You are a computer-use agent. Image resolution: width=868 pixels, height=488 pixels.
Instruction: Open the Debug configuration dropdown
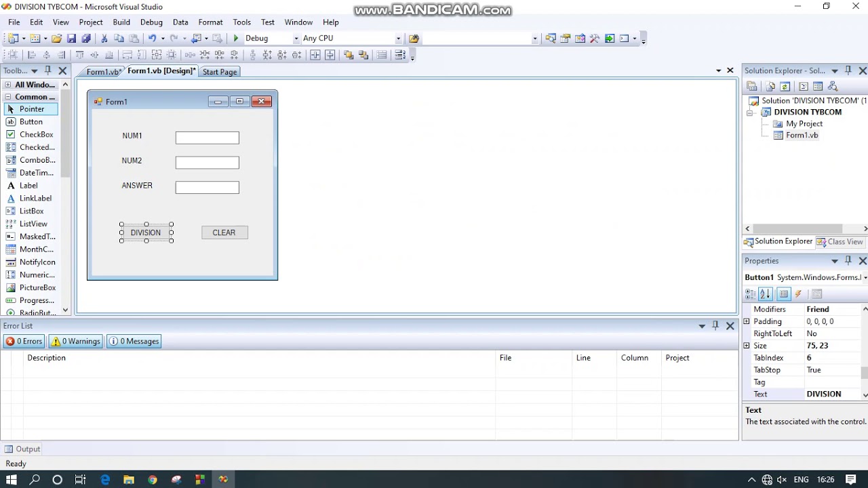296,39
